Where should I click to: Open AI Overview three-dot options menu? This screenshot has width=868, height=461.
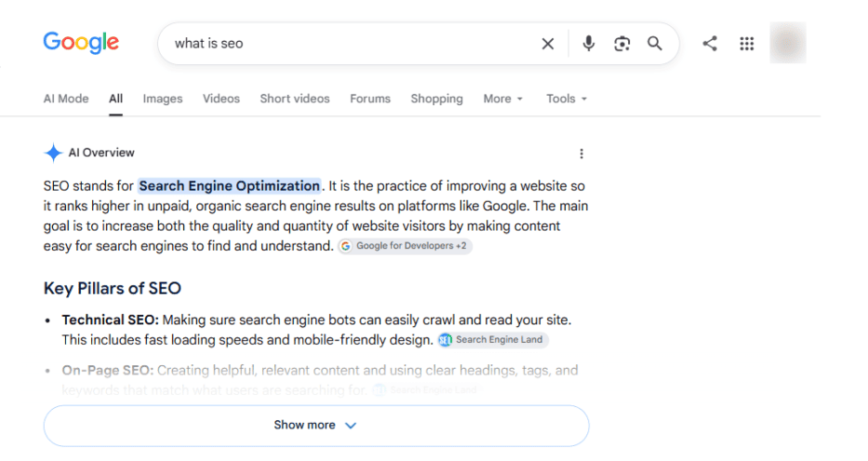click(581, 154)
